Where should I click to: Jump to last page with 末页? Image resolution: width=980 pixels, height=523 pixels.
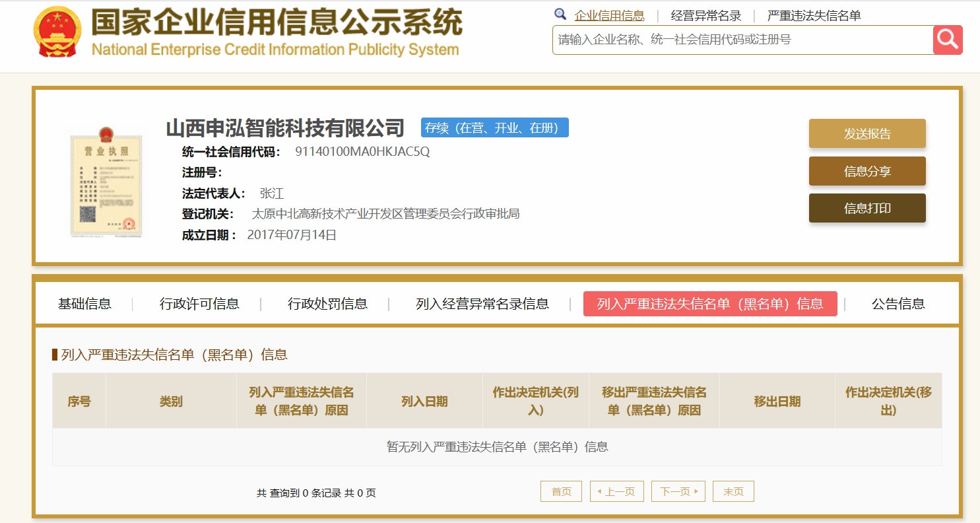[x=733, y=491]
